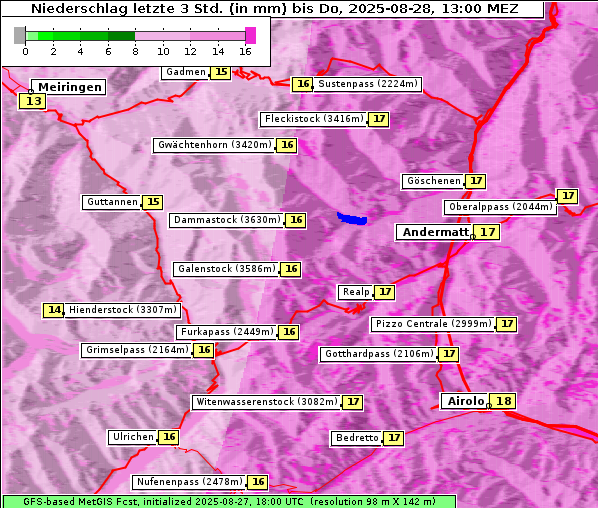This screenshot has width=598, height=508.
Task: Click the Niederschlag title header bar
Action: (273, 8)
